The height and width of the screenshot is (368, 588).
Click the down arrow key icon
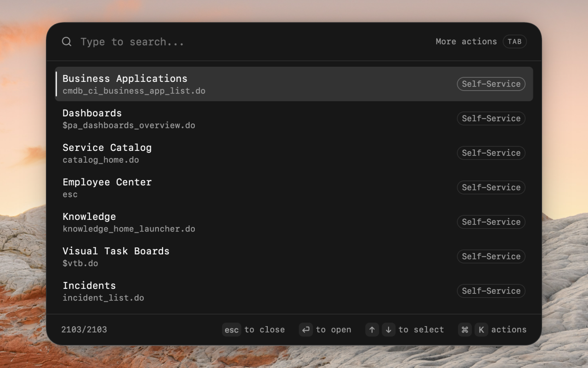(x=389, y=329)
